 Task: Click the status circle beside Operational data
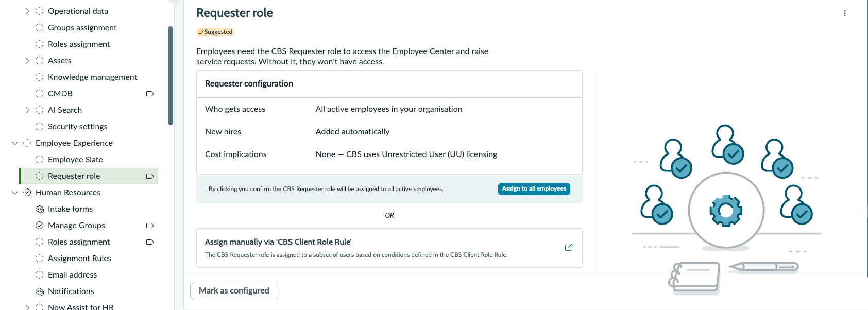39,11
